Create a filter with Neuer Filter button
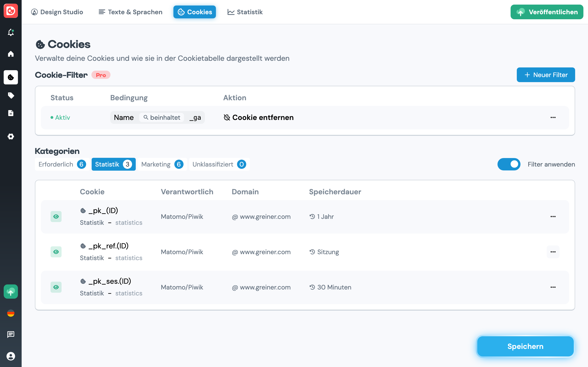 click(546, 75)
